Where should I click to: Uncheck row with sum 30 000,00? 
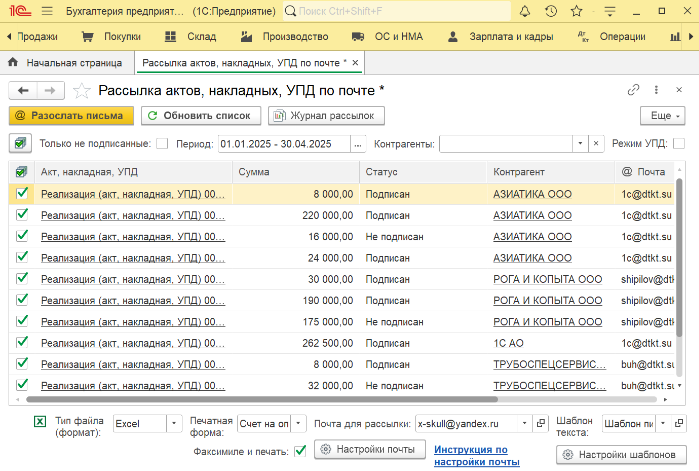(x=21, y=279)
